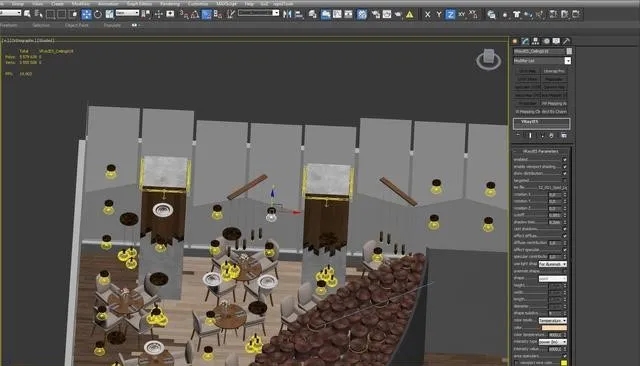Click the yellow warning triangle icon
Screen dimensions: 640x366
pos(410,14)
